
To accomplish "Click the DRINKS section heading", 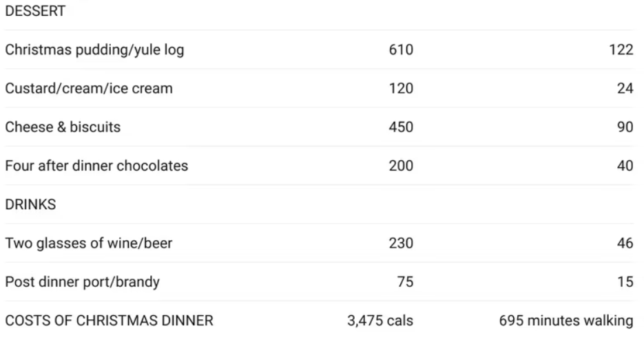I will point(31,204).
